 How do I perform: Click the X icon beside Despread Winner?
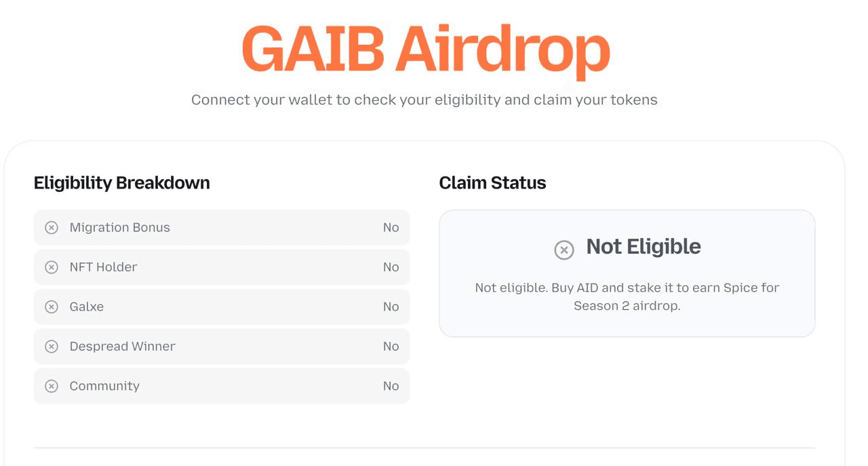click(52, 347)
